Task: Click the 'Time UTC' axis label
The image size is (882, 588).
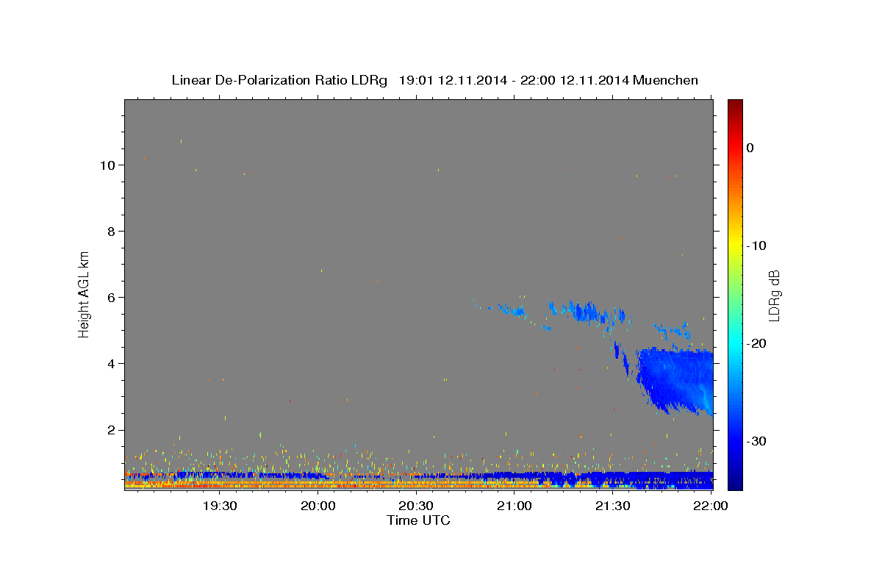Action: 418,520
